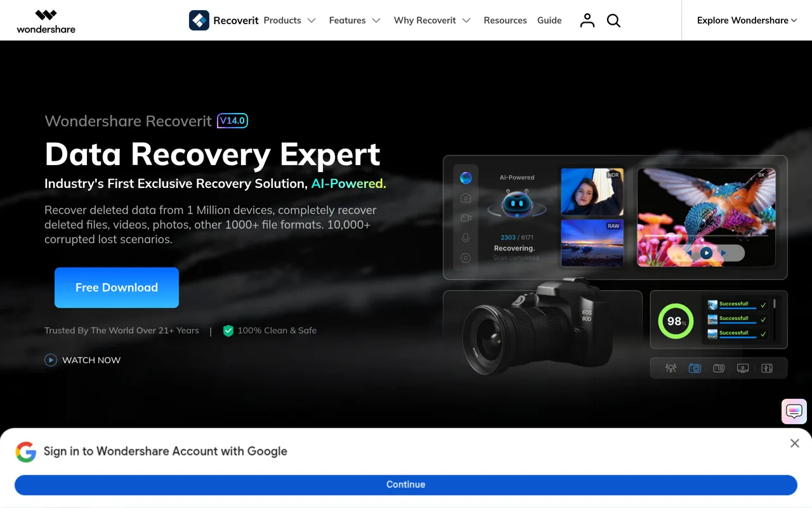Open the user account icon
Viewport: 812px width, 508px height.
[587, 20]
